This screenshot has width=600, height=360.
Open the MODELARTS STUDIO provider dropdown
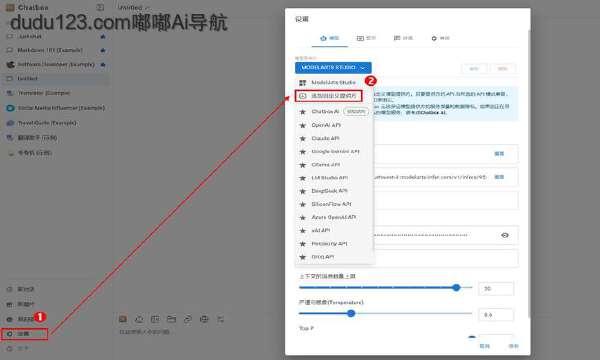tap(333, 68)
